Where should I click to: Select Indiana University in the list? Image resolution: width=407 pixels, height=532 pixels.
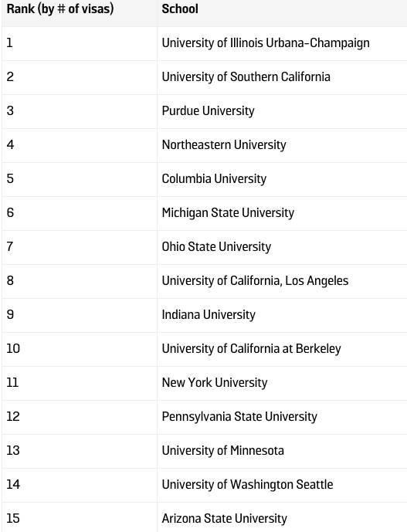(209, 315)
